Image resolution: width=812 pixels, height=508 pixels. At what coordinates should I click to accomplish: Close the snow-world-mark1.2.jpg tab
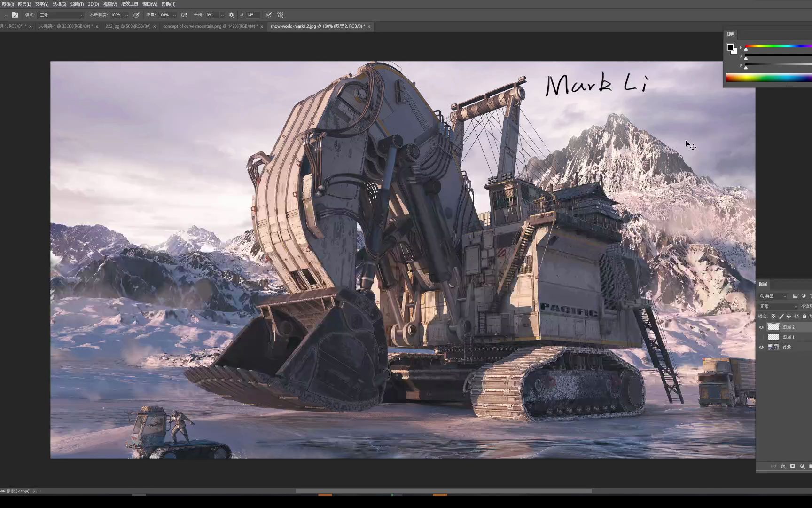tap(369, 27)
